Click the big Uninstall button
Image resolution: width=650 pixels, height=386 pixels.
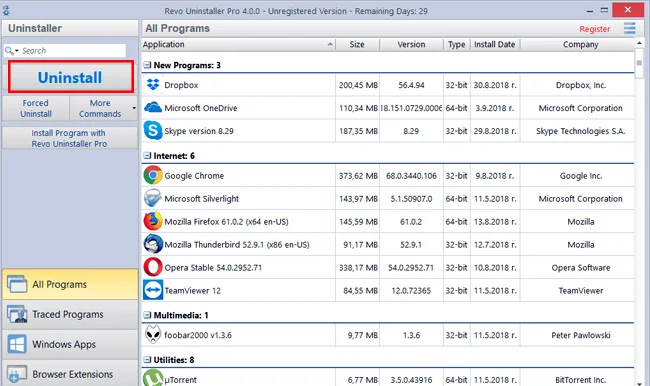click(x=71, y=77)
